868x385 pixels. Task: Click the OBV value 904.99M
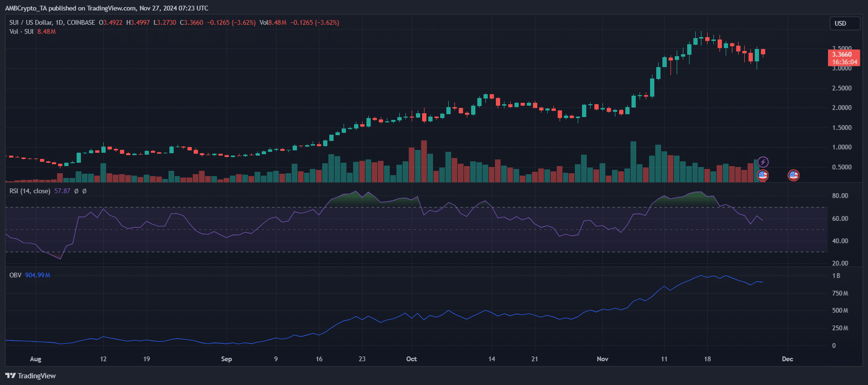point(38,275)
